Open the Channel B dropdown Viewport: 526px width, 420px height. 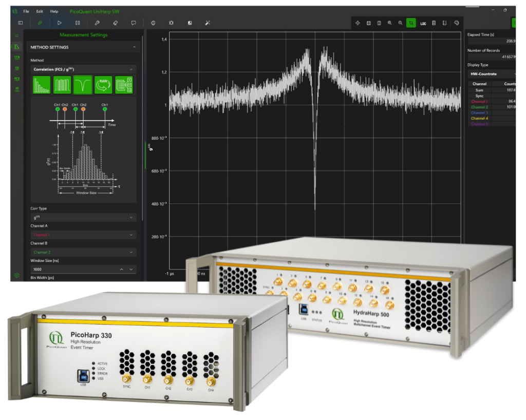point(82,252)
